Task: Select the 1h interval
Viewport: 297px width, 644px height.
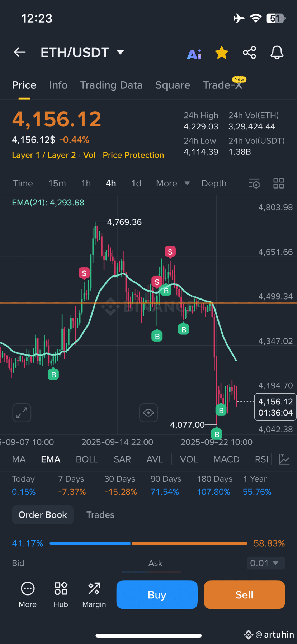Action: tap(86, 184)
